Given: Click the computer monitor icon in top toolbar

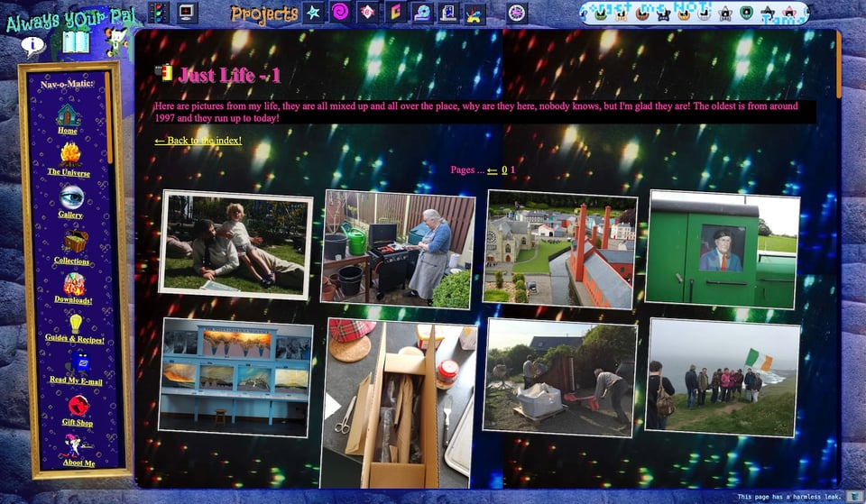Looking at the screenshot, I should click(x=188, y=12).
